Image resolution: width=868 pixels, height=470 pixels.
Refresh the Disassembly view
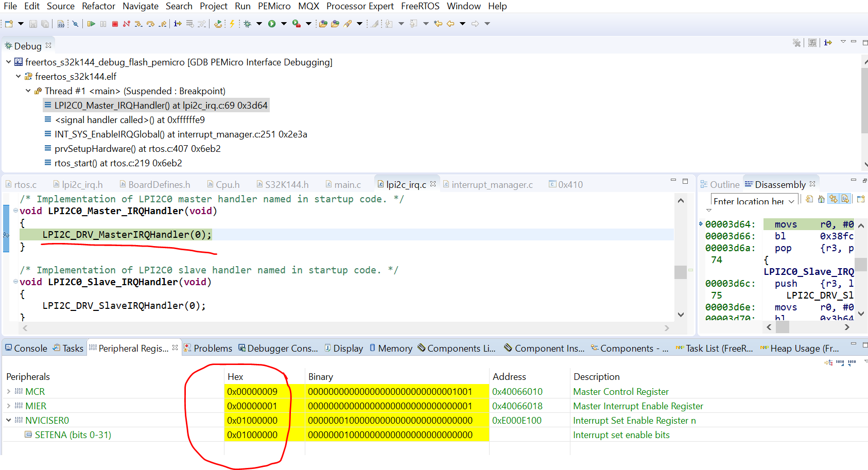tap(809, 199)
